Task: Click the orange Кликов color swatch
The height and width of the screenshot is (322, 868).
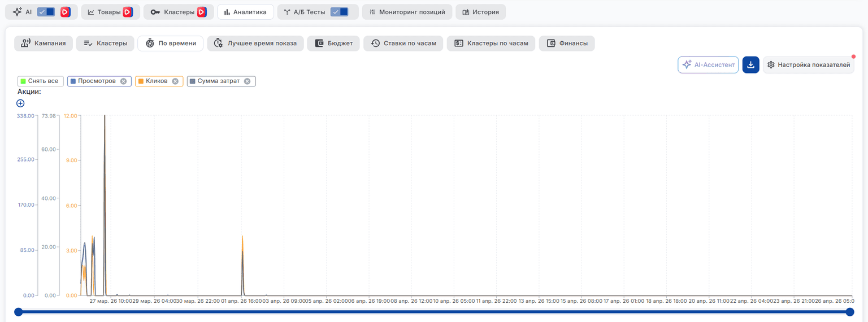Action: tap(141, 81)
